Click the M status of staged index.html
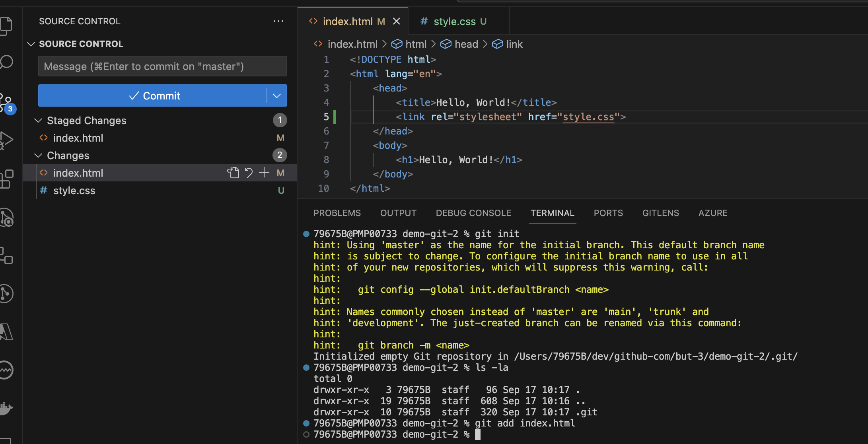The height and width of the screenshot is (444, 868). pos(280,138)
